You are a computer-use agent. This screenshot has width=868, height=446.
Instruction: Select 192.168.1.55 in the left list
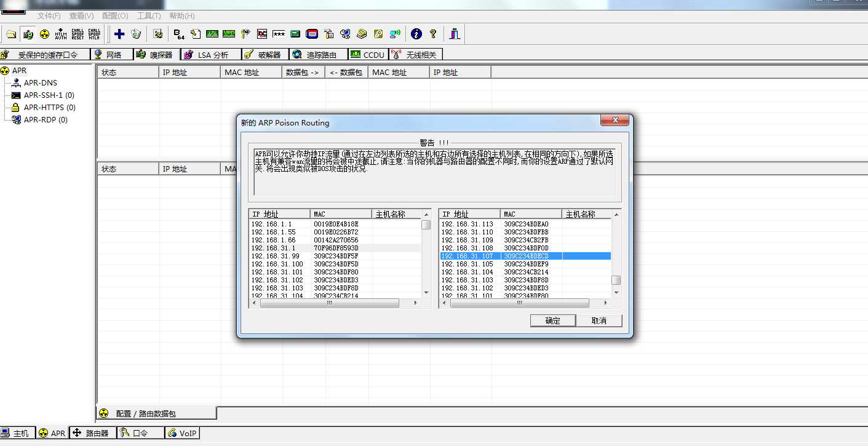(x=335, y=232)
